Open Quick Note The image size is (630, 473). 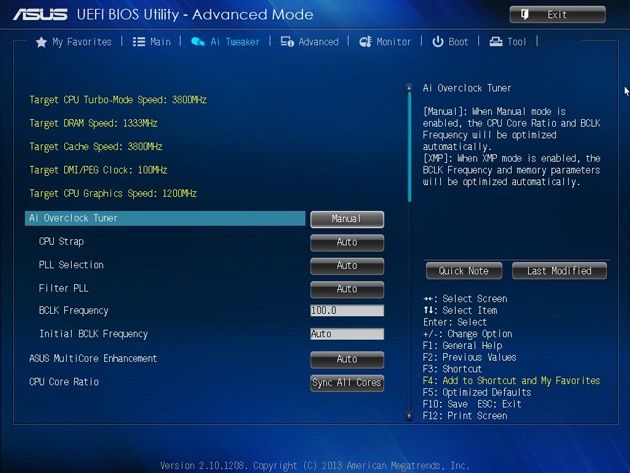pyautogui.click(x=464, y=271)
